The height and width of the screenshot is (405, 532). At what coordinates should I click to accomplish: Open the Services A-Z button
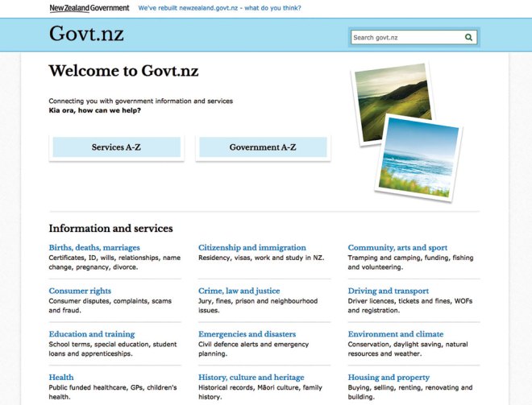[116, 147]
